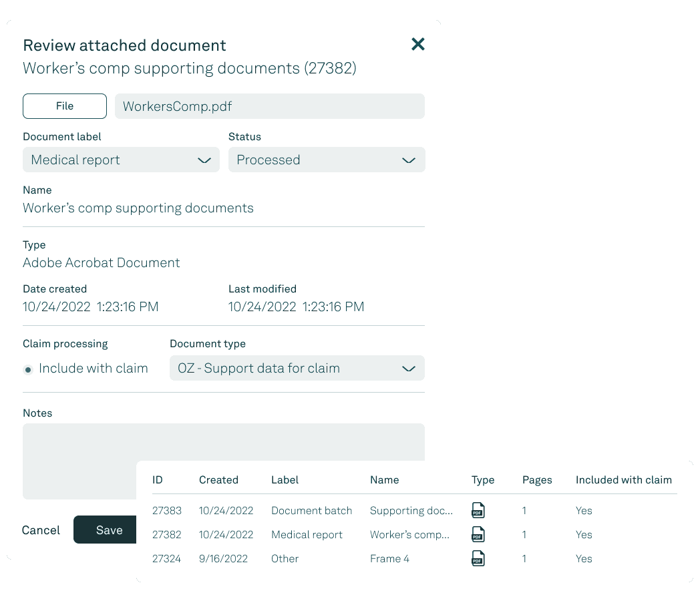700x609 pixels.
Task: Select the Medical report row in the table
Action: point(307,535)
